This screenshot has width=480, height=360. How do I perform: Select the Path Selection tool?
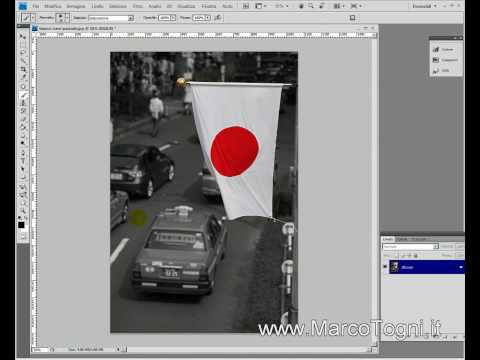click(23, 169)
